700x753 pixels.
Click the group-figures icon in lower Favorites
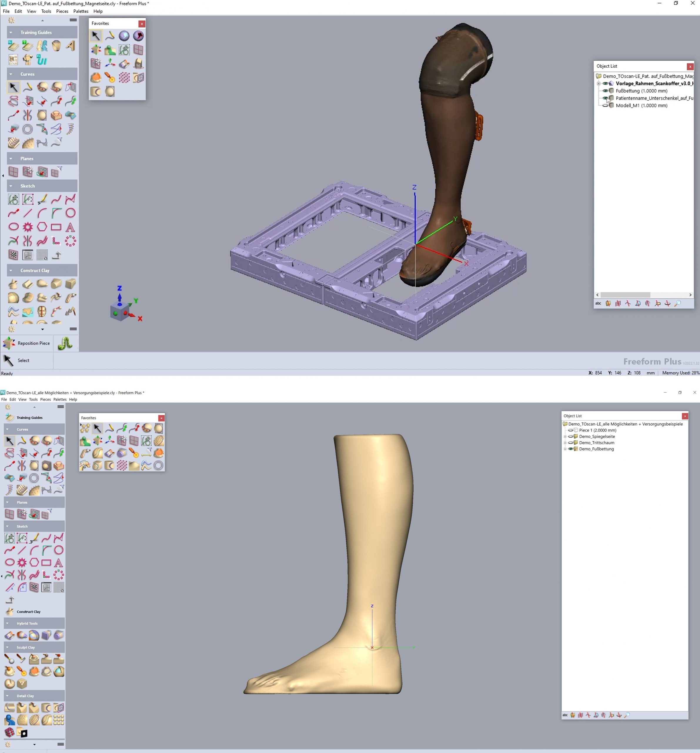coord(85,428)
